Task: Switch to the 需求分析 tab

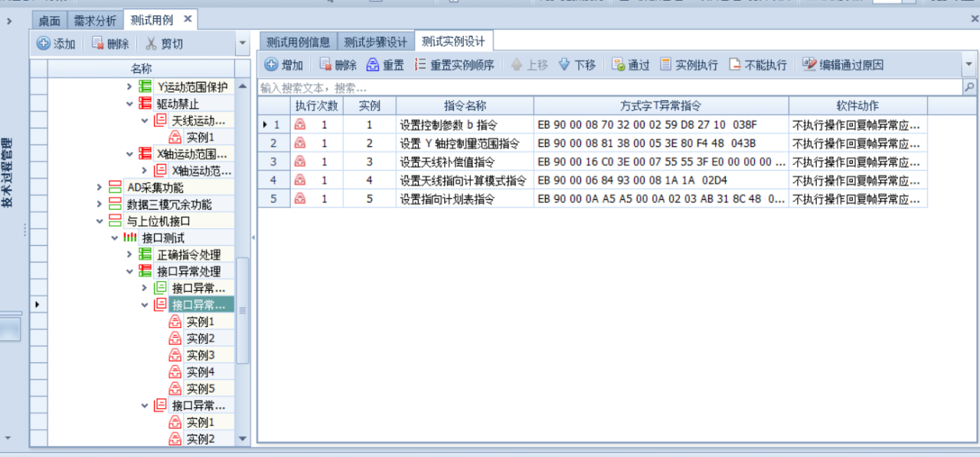Action: pyautogui.click(x=95, y=20)
